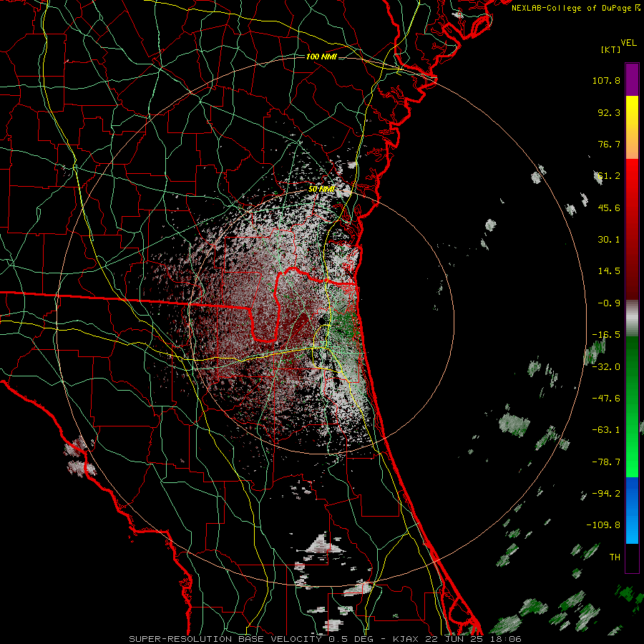Select the -94.2 scale value
The height and width of the screenshot is (644, 644).
point(606,494)
